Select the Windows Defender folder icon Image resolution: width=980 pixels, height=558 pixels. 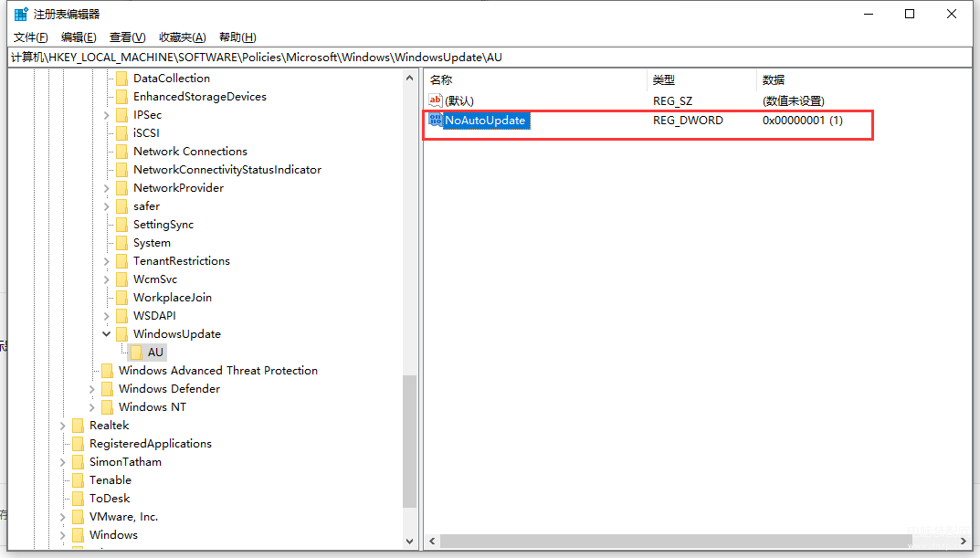click(108, 389)
